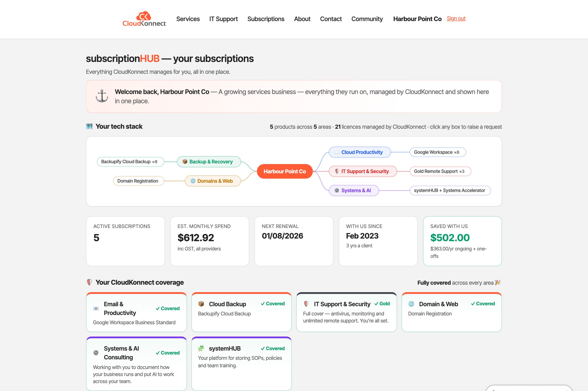The image size is (588, 391).
Task: Click the Covered badge on Systems & AI Consulting
Action: pos(168,353)
